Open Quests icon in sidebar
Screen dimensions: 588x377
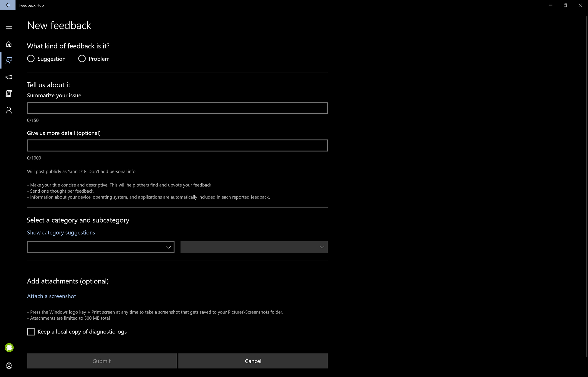9,94
